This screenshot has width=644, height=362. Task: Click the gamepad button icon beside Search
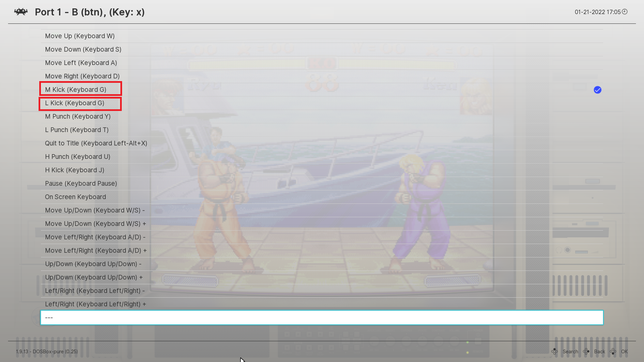click(x=555, y=352)
